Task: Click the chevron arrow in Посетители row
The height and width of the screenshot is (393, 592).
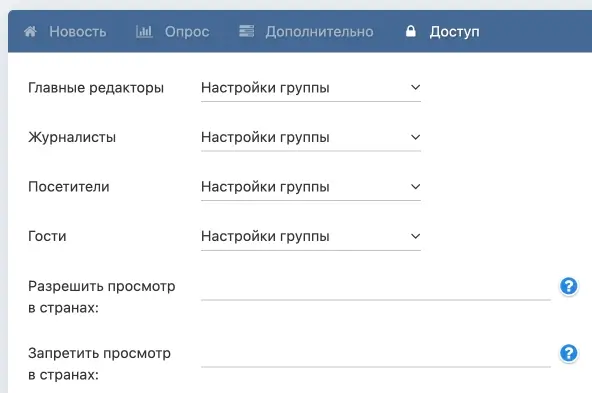Action: [415, 187]
